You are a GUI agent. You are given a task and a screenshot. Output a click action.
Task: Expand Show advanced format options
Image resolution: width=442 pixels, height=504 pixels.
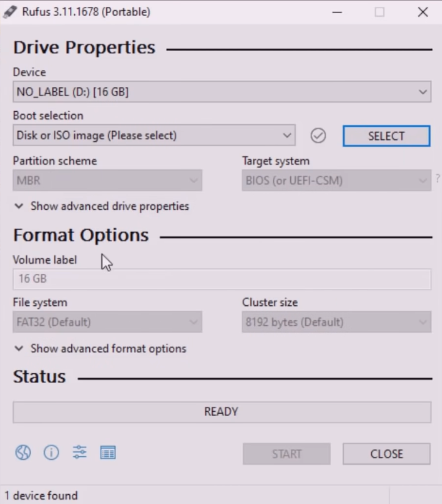100,348
